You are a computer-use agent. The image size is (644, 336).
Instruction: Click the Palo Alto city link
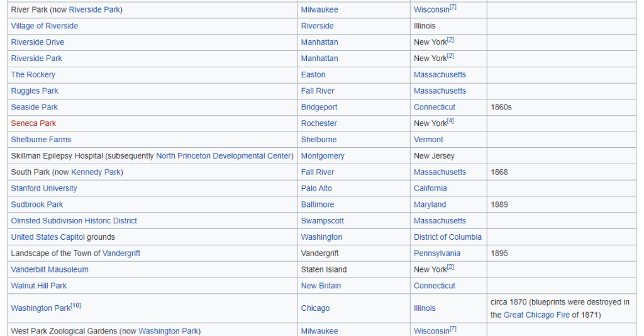pyautogui.click(x=316, y=189)
